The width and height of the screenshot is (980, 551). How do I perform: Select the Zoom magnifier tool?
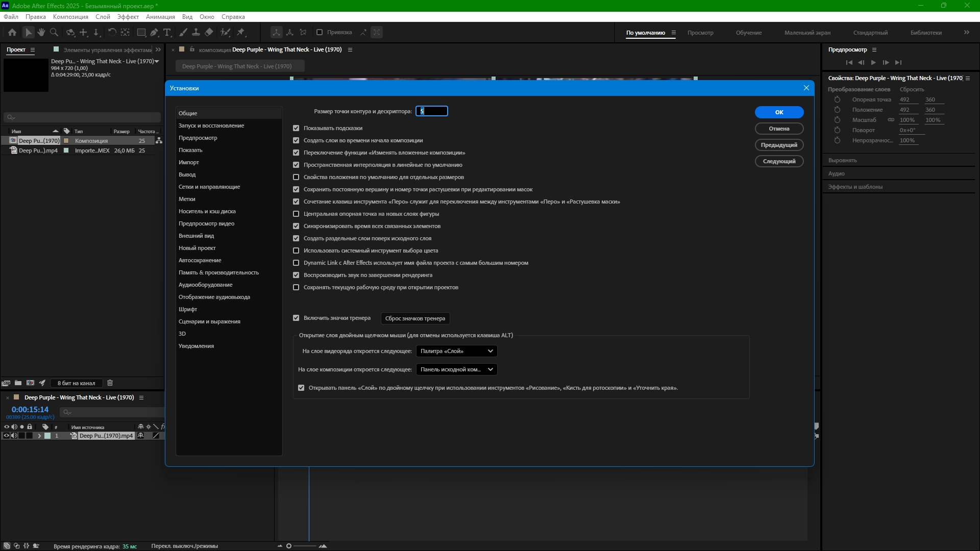coord(54,32)
